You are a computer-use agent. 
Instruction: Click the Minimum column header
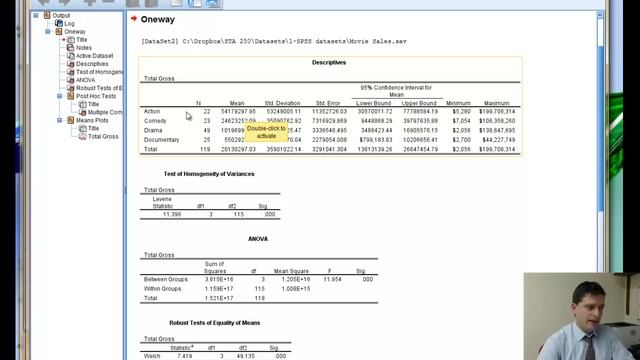pyautogui.click(x=458, y=103)
